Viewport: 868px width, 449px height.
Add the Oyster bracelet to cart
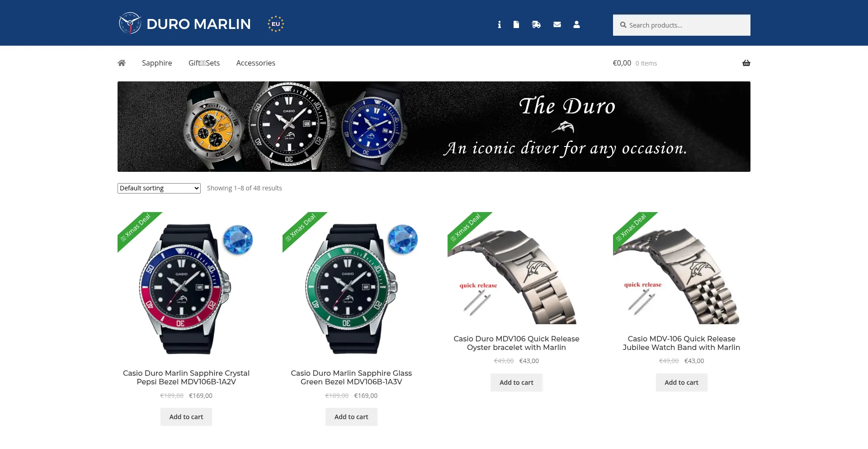[516, 383]
